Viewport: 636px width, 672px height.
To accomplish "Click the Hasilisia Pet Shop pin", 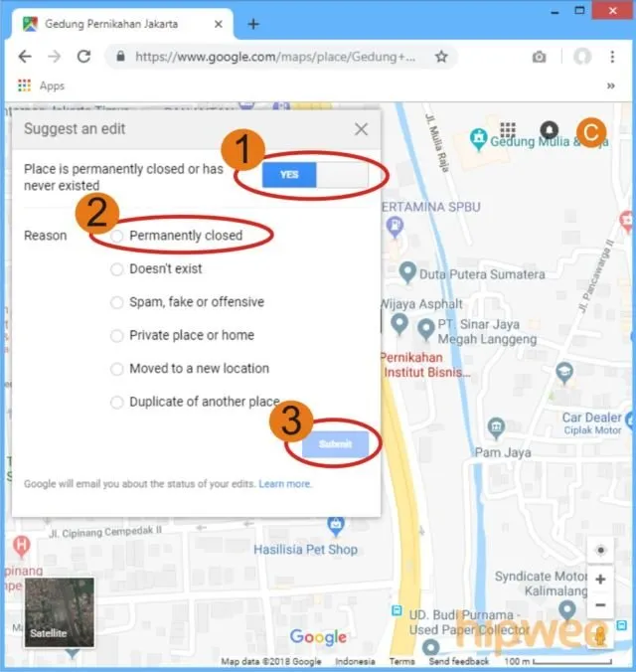I will coord(336,526).
